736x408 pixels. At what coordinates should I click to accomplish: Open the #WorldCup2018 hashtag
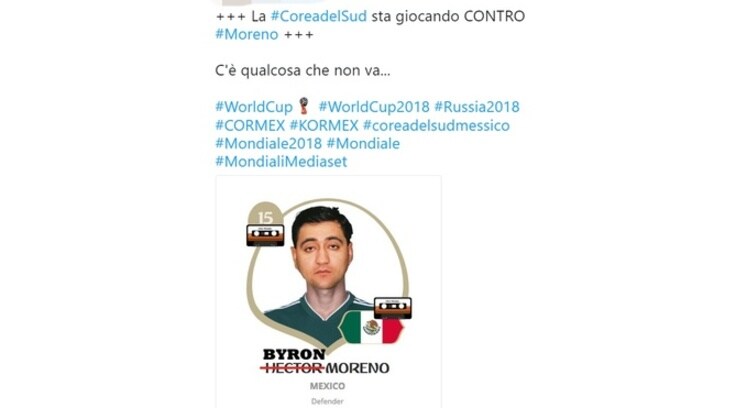click(374, 107)
